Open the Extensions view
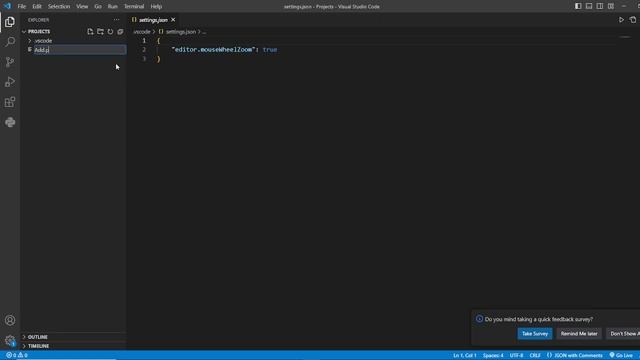Screen dimensions: 640x360 (x=10, y=102)
